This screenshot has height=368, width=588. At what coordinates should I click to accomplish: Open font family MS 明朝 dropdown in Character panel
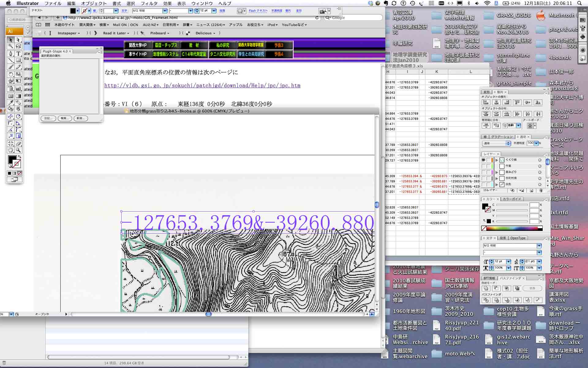539,246
